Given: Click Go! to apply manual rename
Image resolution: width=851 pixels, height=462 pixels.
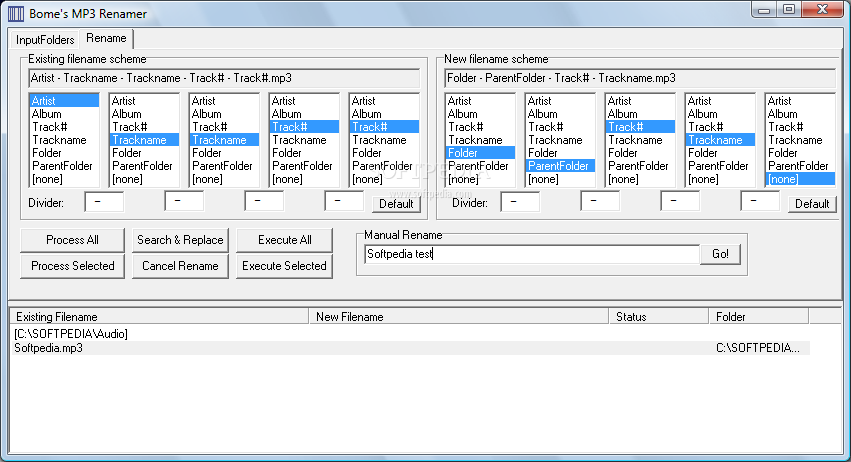Looking at the screenshot, I should coord(720,254).
